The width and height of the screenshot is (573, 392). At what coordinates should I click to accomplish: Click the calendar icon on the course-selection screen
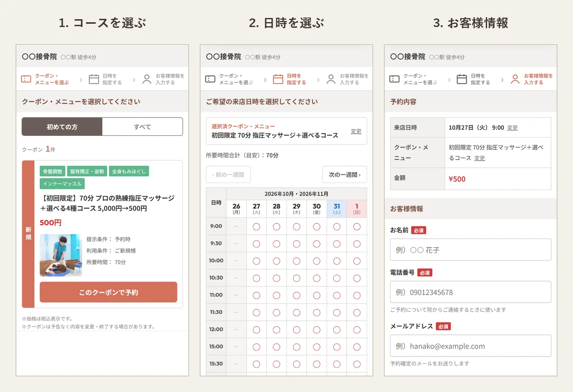(x=94, y=79)
